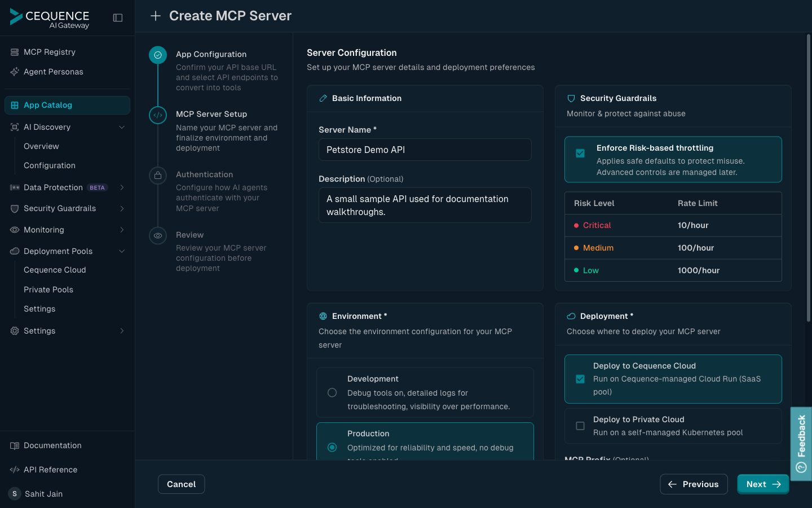Open the AI Discovery Configuration page
812x508 pixels.
point(50,165)
